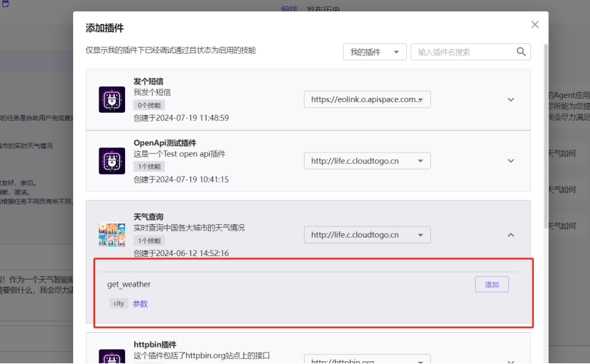Click the dialog's vertical scrollbar
This screenshot has height=364, width=590.
tap(545, 136)
